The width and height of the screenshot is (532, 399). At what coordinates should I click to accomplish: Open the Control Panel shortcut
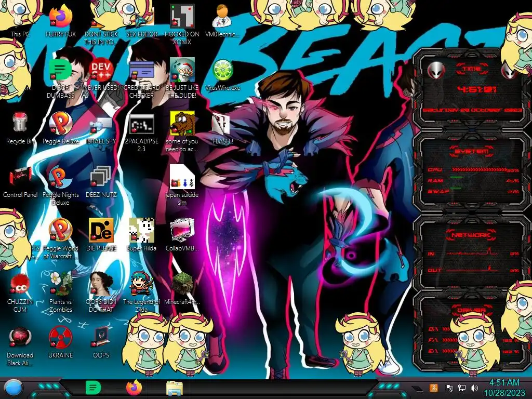click(20, 181)
